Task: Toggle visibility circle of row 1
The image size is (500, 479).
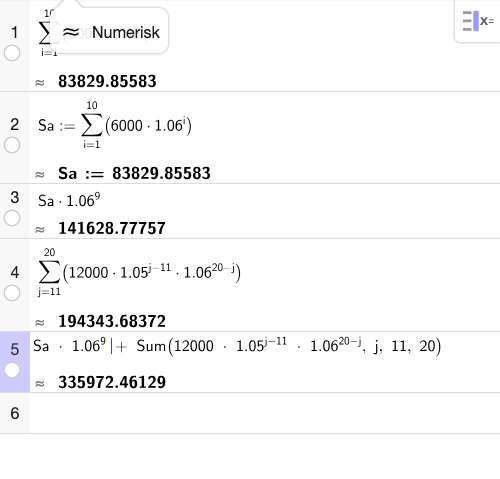Action: coord(12,53)
